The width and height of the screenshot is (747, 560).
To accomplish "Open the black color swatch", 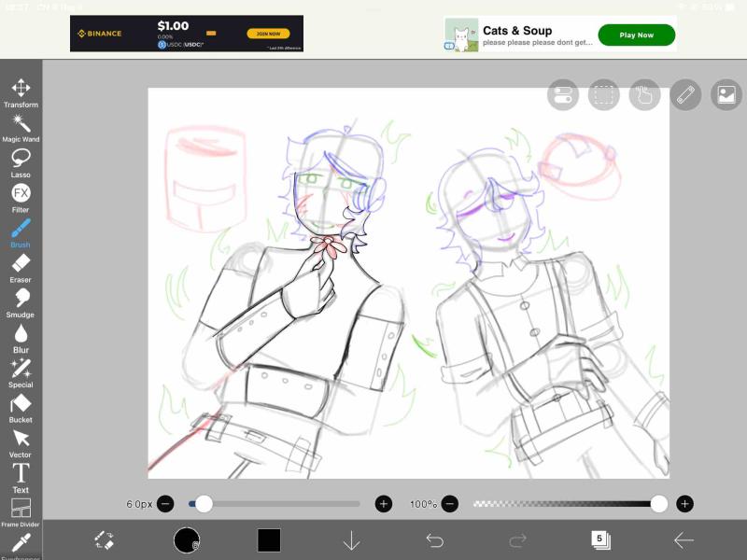I will pos(269,540).
